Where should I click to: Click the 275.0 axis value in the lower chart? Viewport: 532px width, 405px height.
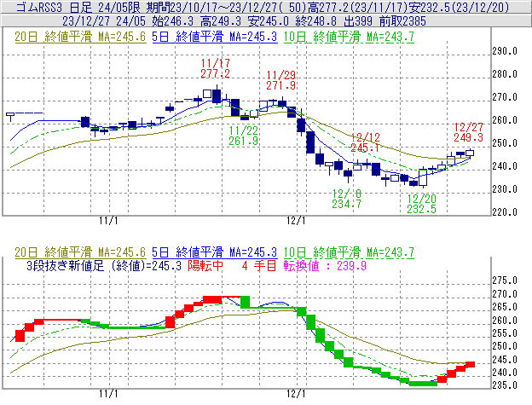click(x=505, y=281)
